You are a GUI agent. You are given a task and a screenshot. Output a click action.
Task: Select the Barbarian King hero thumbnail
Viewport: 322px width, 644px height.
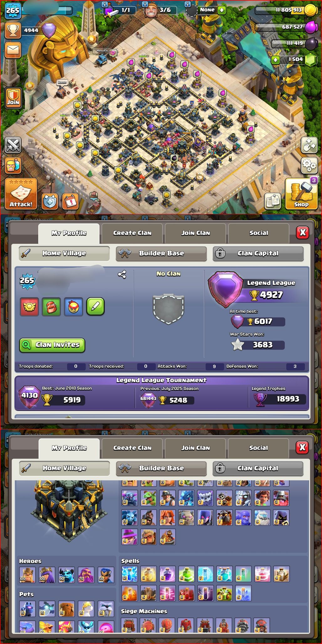tap(28, 575)
